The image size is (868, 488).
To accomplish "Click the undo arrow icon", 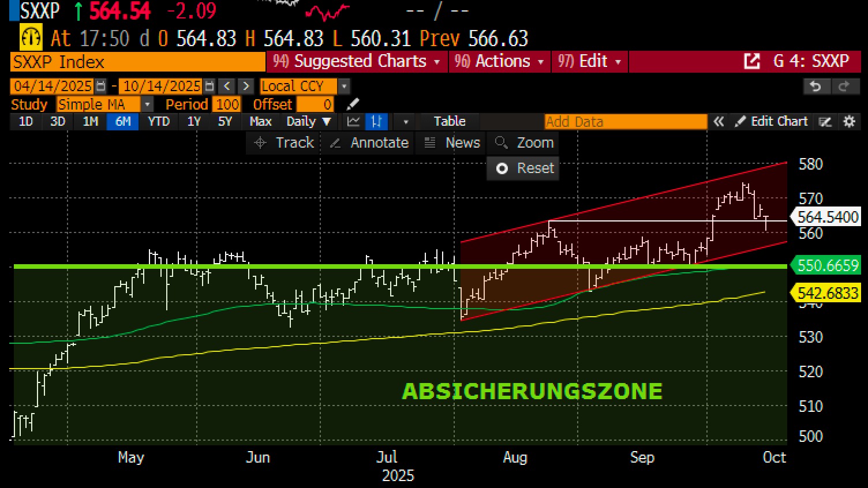I will [x=815, y=87].
